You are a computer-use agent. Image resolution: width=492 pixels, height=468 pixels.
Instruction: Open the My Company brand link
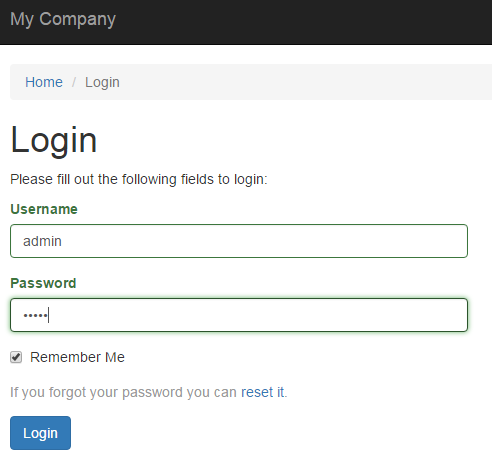(63, 19)
